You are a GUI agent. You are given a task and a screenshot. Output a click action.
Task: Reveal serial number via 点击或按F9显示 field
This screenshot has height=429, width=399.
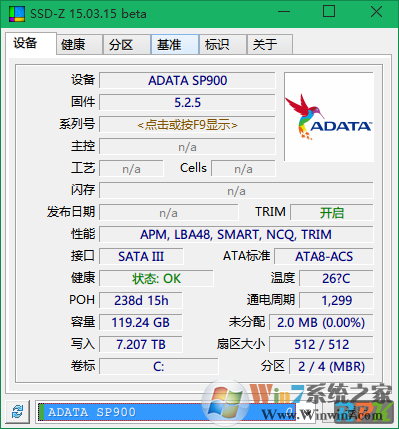[187, 125]
